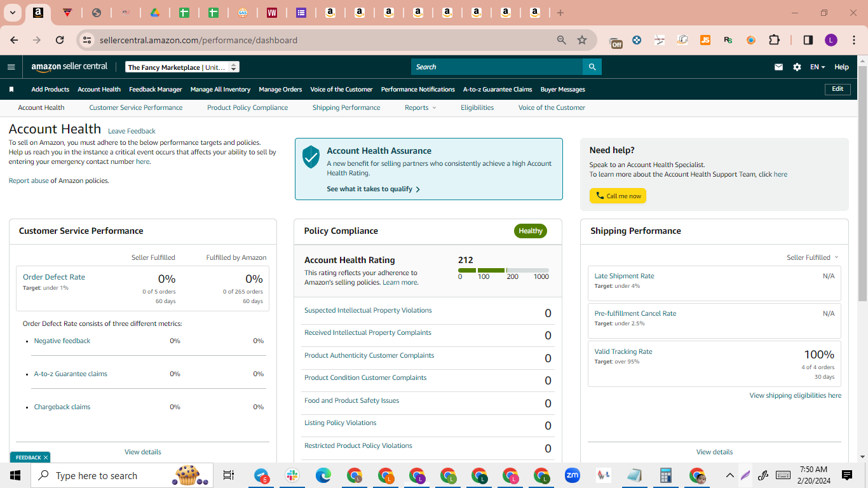
Task: Open Buyer Messages
Action: 563,90
